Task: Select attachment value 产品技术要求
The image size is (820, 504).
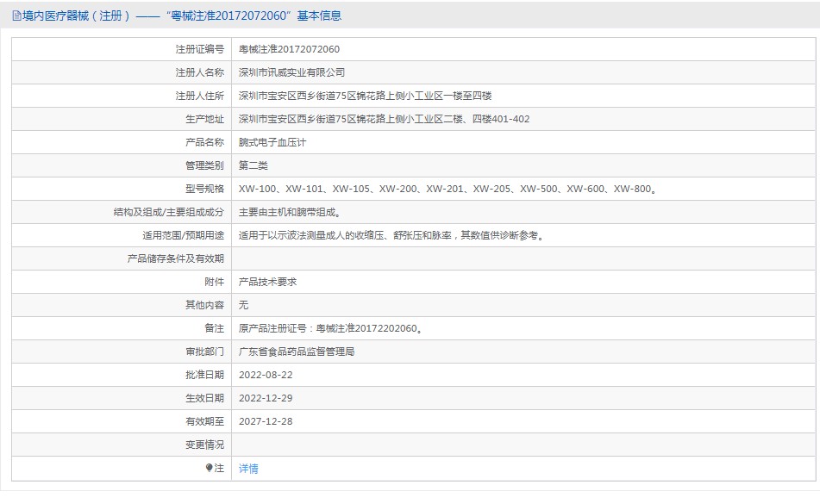Action: (x=268, y=282)
